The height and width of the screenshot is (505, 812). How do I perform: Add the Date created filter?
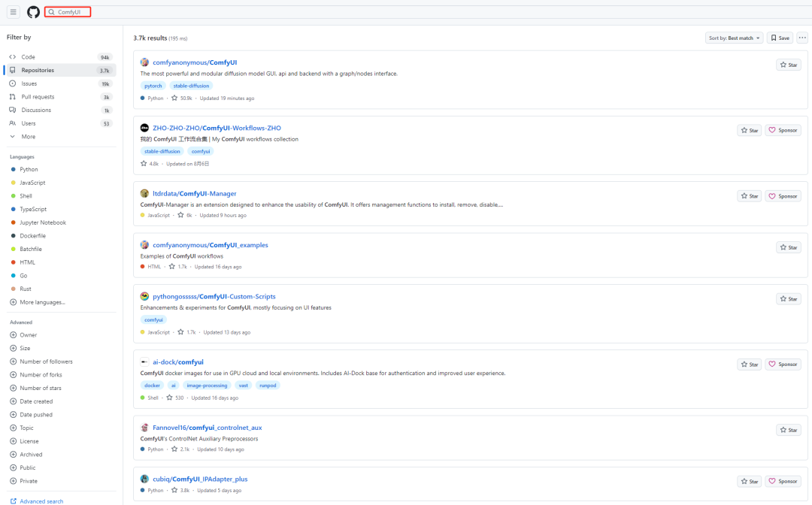coord(32,401)
